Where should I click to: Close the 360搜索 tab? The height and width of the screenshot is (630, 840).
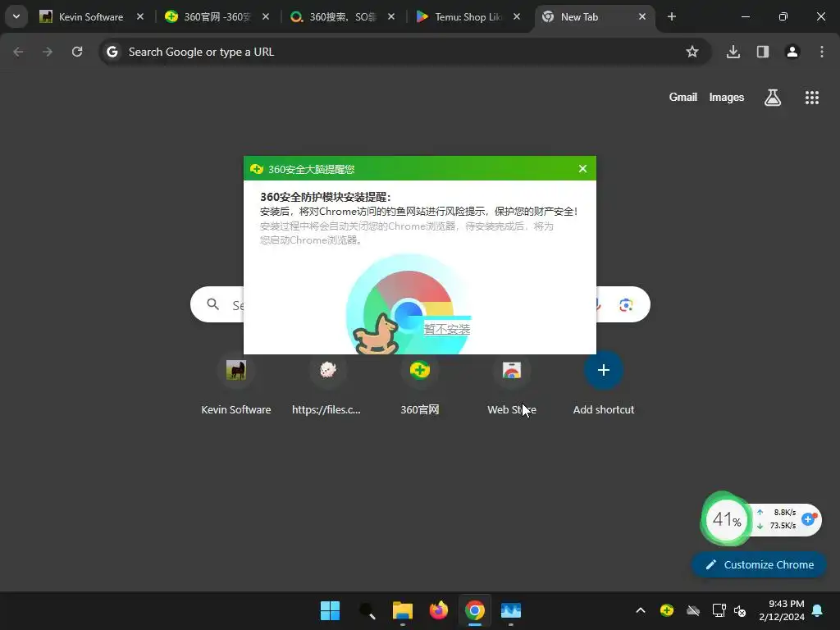(x=391, y=17)
